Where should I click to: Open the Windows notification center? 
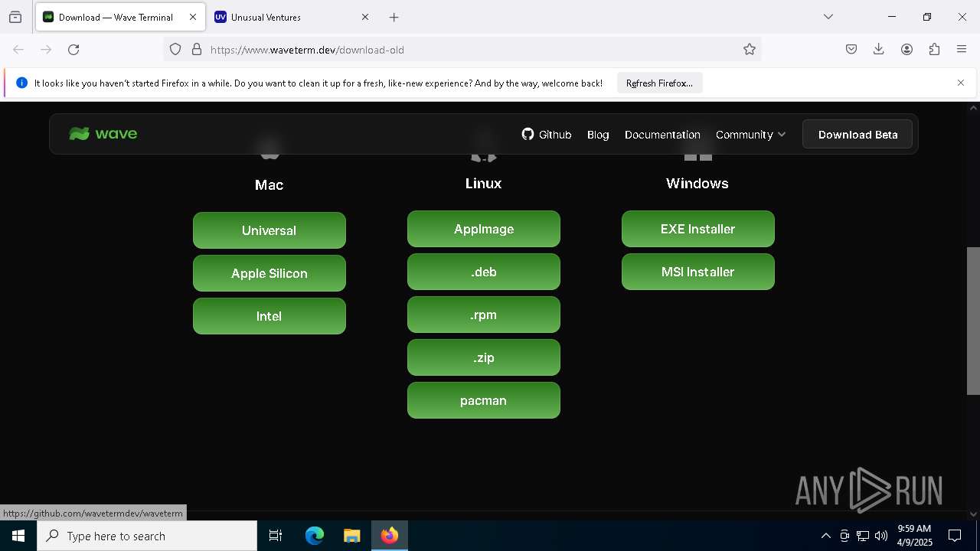tap(955, 536)
